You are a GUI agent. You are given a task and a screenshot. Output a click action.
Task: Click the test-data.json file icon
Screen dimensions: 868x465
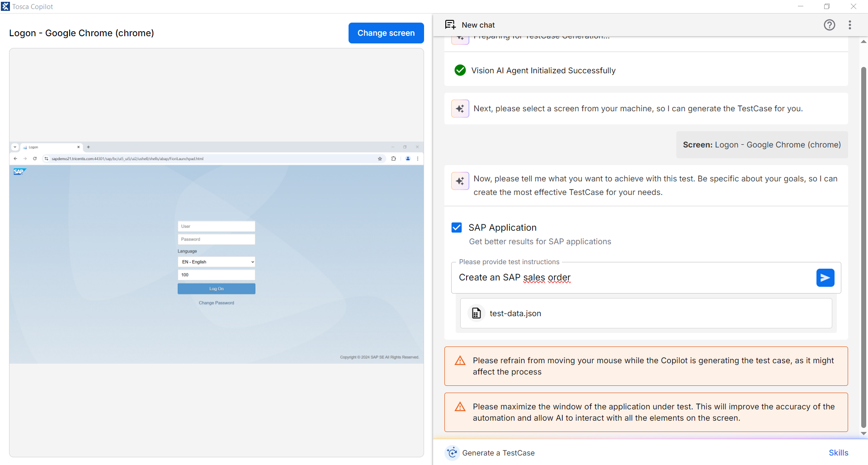(476, 313)
